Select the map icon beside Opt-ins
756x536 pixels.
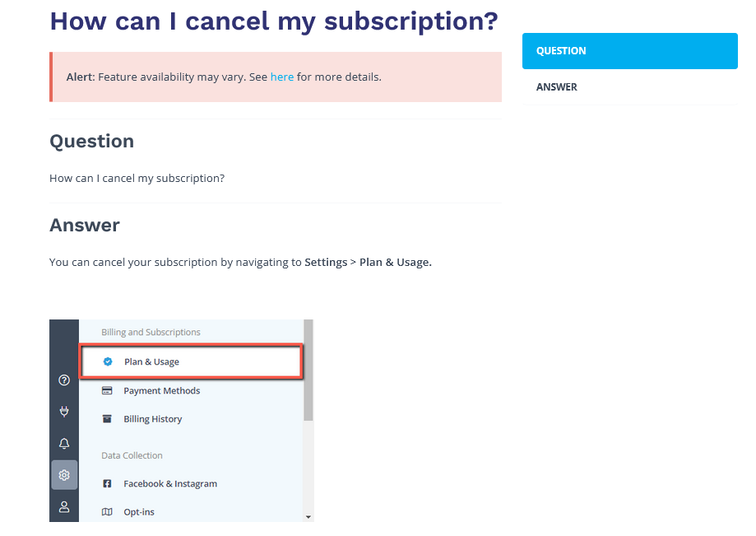108,511
